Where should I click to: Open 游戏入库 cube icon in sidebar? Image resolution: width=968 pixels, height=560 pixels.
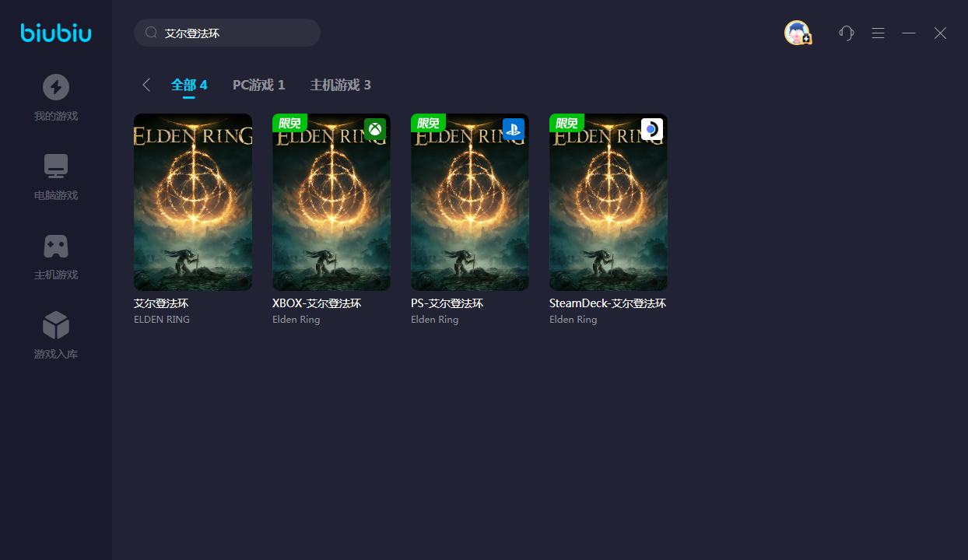pyautogui.click(x=56, y=325)
